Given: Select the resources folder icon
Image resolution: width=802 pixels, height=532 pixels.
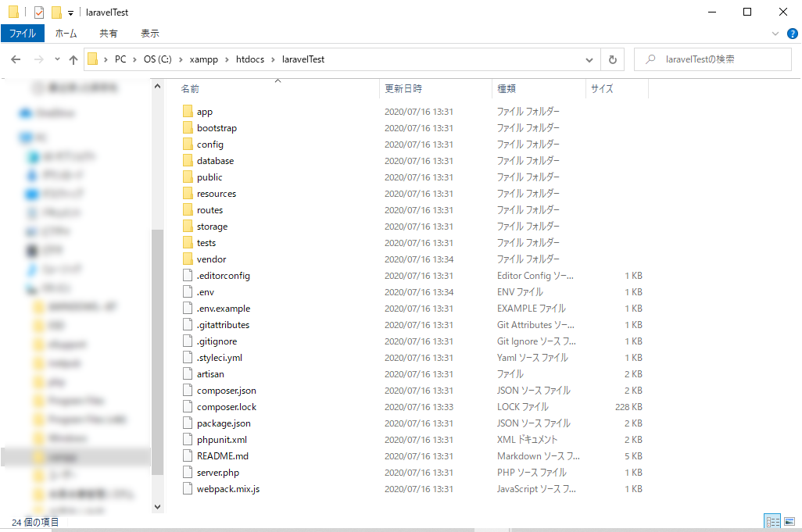Looking at the screenshot, I should [188, 194].
